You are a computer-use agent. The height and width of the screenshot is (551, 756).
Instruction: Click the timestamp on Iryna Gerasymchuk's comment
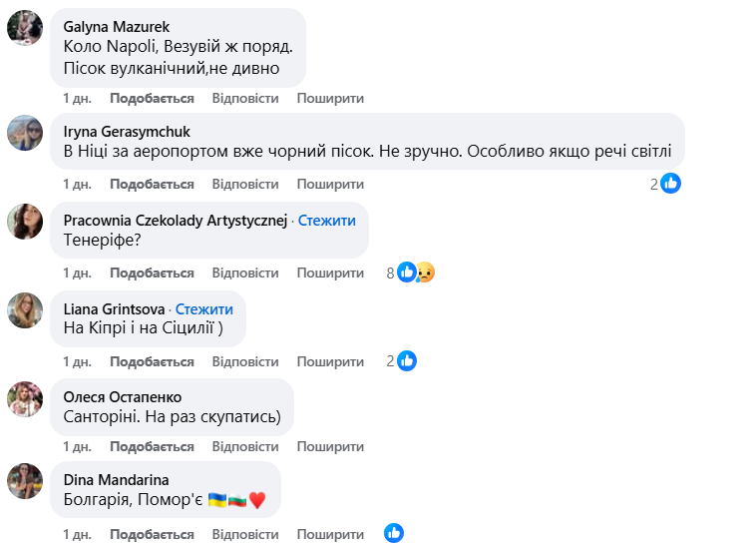click(77, 185)
